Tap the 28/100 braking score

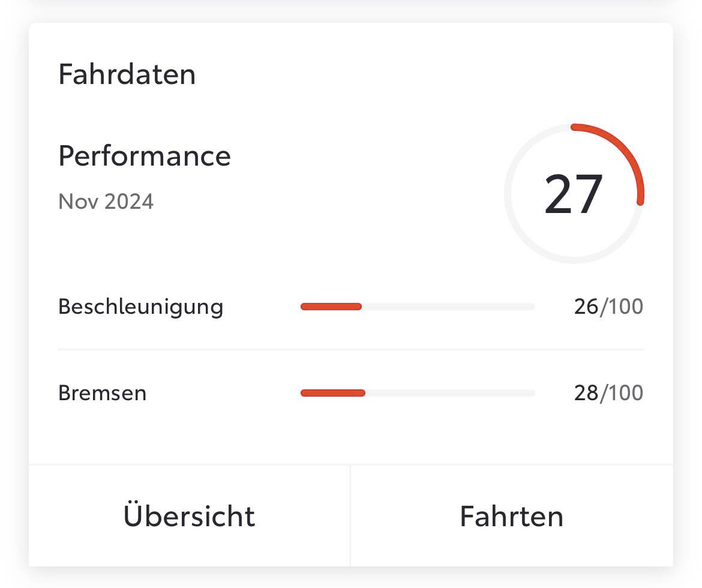[x=608, y=393]
